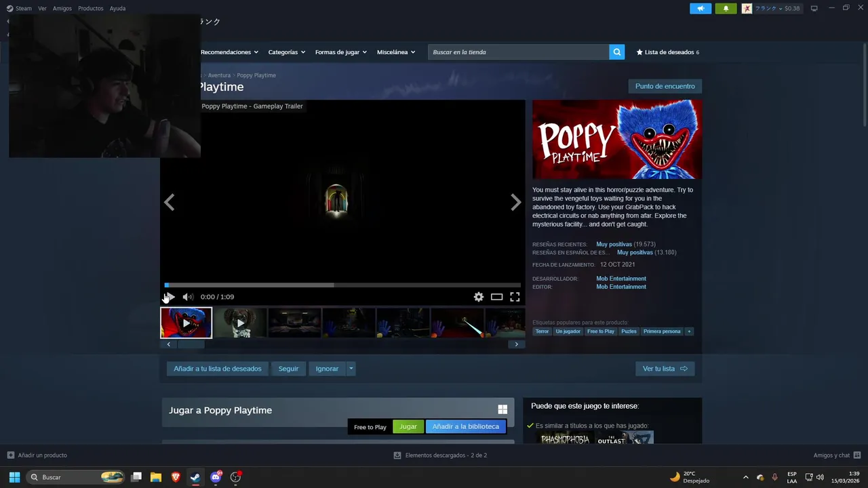Click the Poppy Playtime breadcrumb link
This screenshot has height=488, width=868.
click(256, 75)
